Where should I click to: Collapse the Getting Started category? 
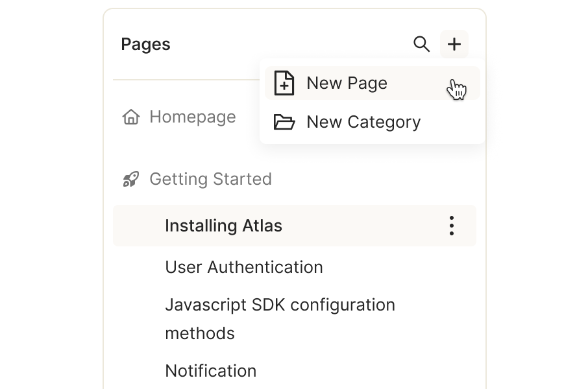pos(197,179)
